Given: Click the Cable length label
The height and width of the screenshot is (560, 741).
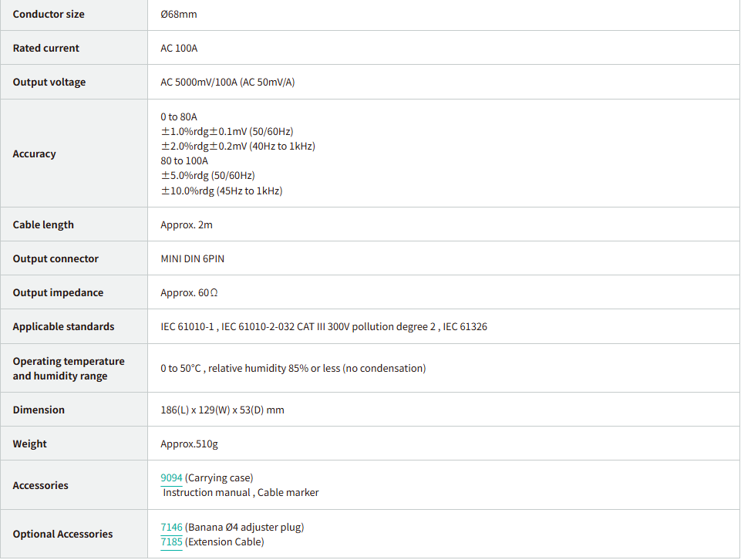Looking at the screenshot, I should 43,225.
